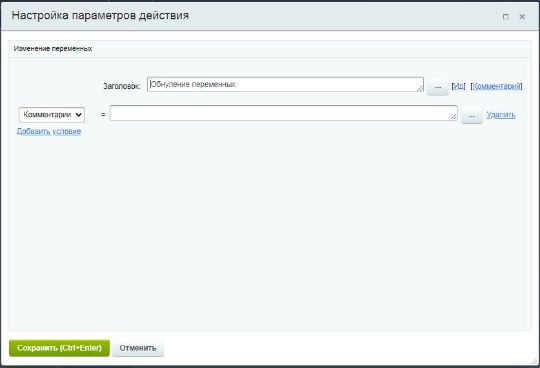
Task: Maximize the settings dialog window
Action: click(506, 17)
